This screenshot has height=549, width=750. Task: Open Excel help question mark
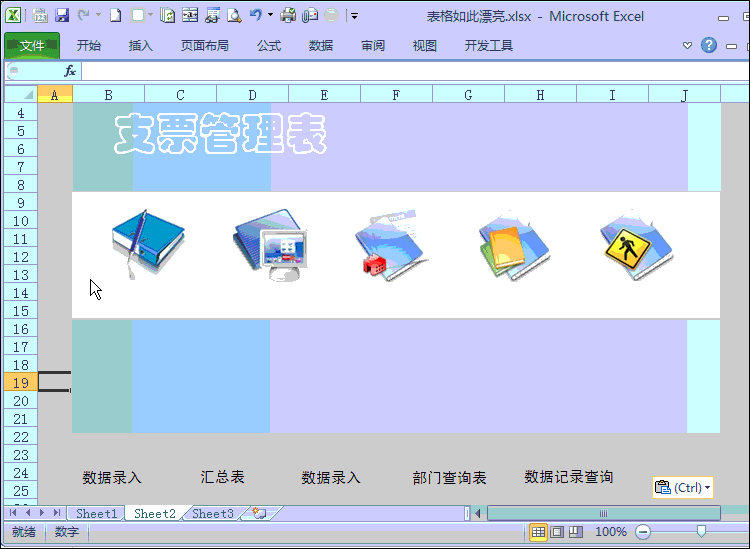tap(709, 45)
